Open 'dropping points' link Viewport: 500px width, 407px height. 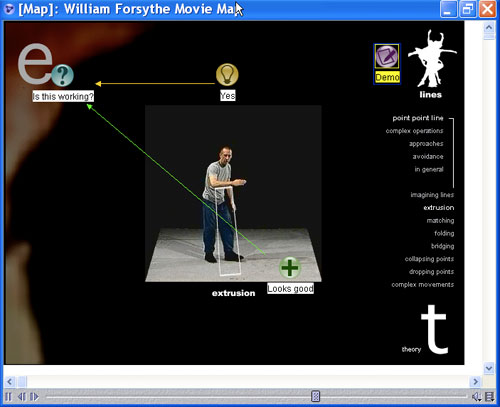pyautogui.click(x=431, y=272)
